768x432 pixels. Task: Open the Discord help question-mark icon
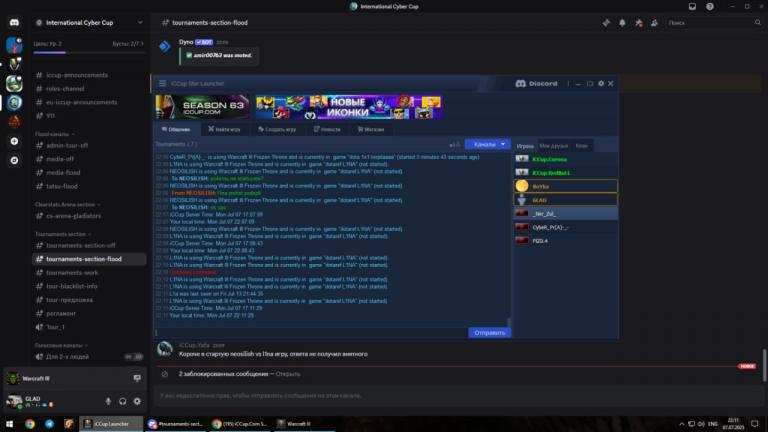pyautogui.click(x=710, y=6)
